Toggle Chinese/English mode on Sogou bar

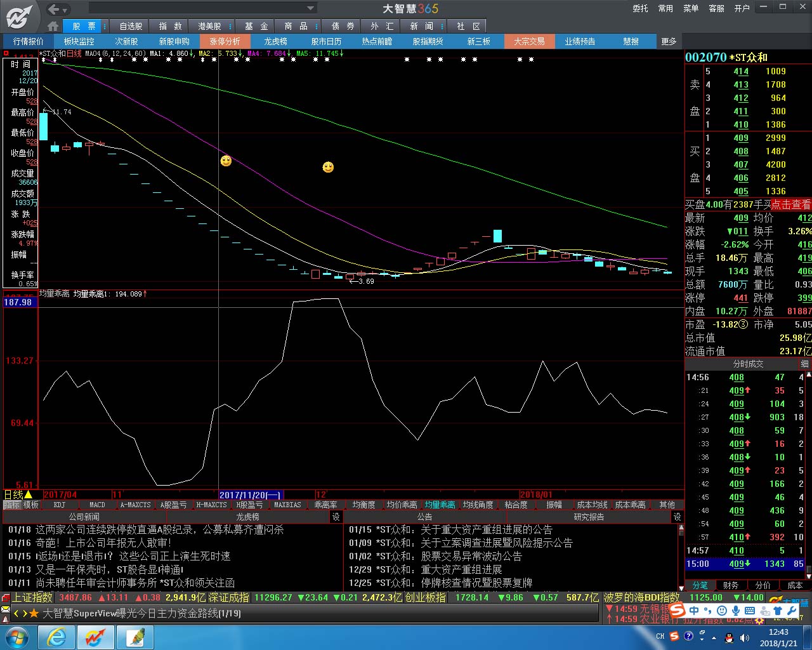[x=694, y=611]
